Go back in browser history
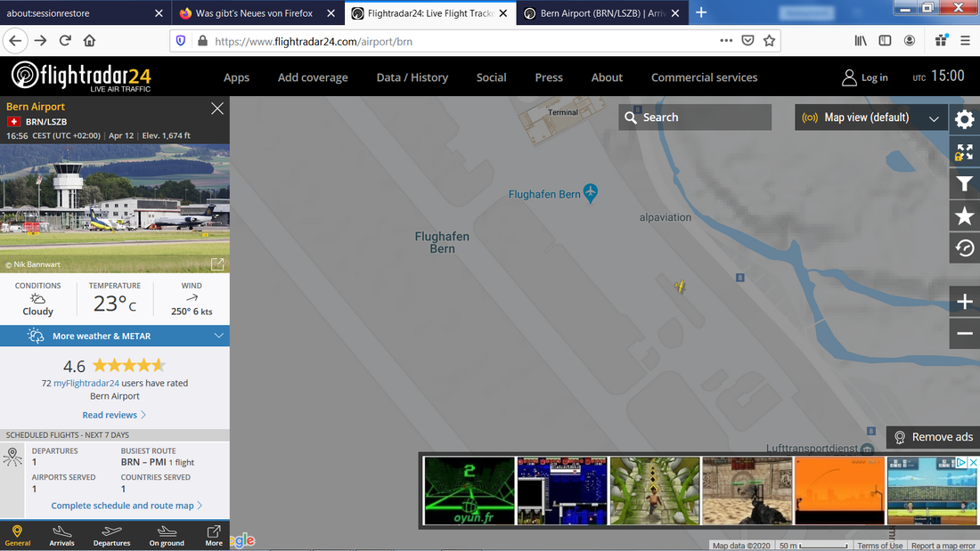This screenshot has width=980, height=551. coord(15,41)
